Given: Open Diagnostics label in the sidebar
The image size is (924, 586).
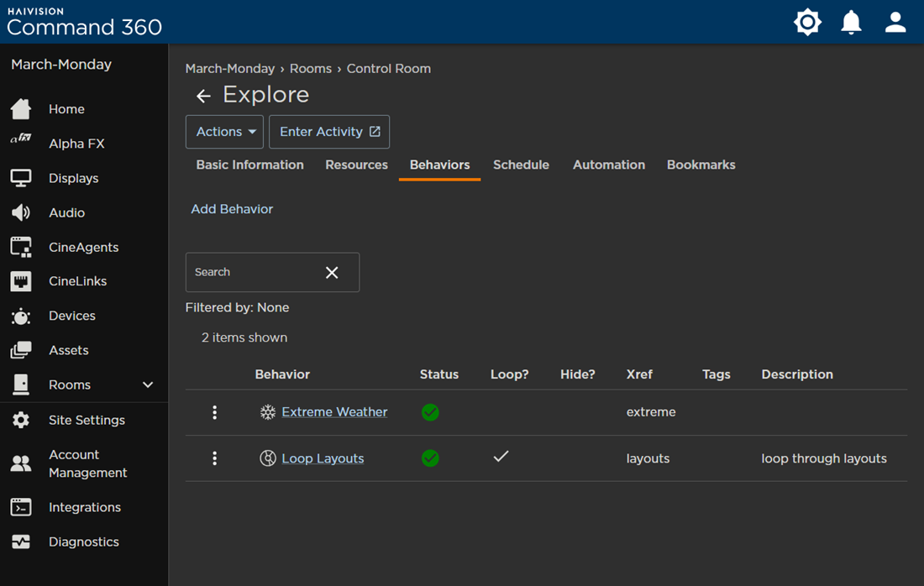Looking at the screenshot, I should (x=84, y=542).
